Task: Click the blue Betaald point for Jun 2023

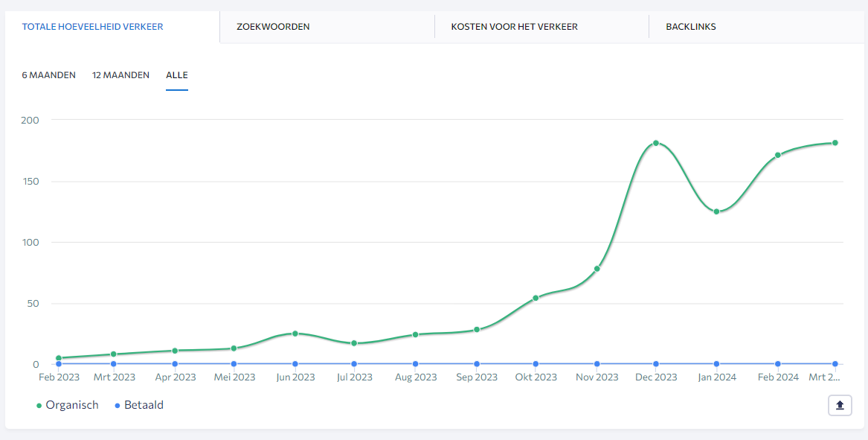Action: click(x=295, y=364)
